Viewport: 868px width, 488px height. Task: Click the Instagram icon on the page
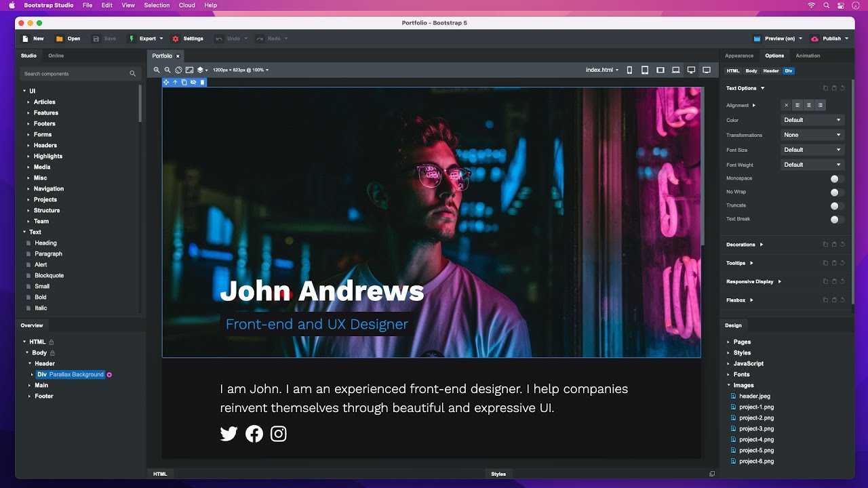[x=279, y=434]
